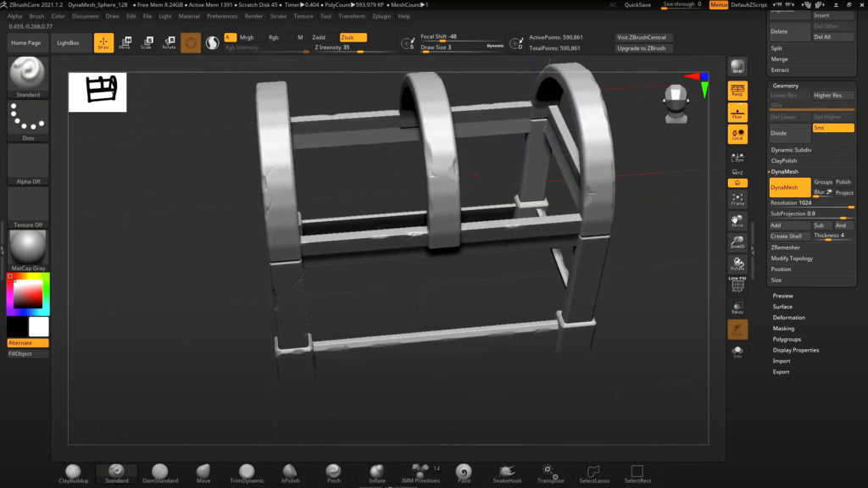
Task: Open the Zplugin menu
Action: [381, 16]
